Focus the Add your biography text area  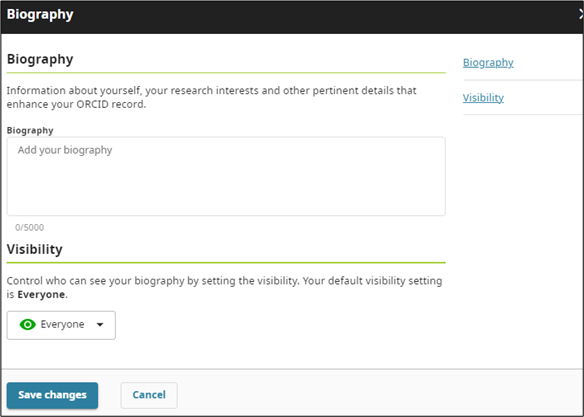(226, 176)
